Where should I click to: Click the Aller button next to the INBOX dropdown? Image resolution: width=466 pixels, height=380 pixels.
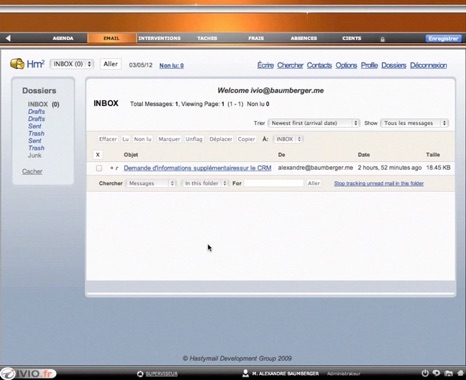tap(110, 64)
